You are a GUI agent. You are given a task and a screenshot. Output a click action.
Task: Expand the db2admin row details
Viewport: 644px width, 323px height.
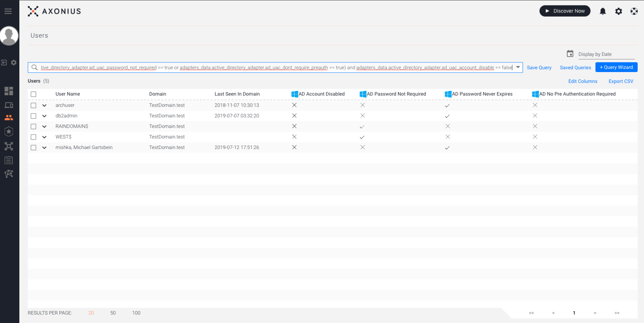pyautogui.click(x=44, y=116)
